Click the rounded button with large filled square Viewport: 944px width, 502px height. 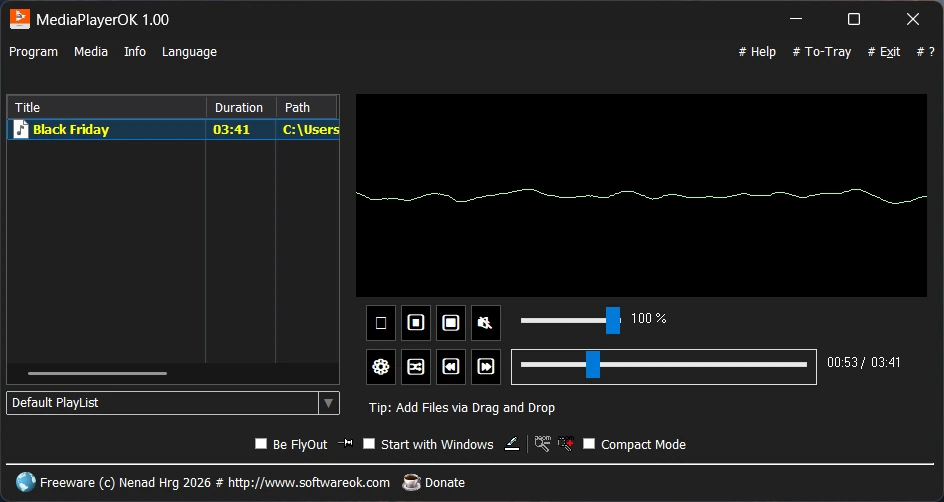point(450,323)
